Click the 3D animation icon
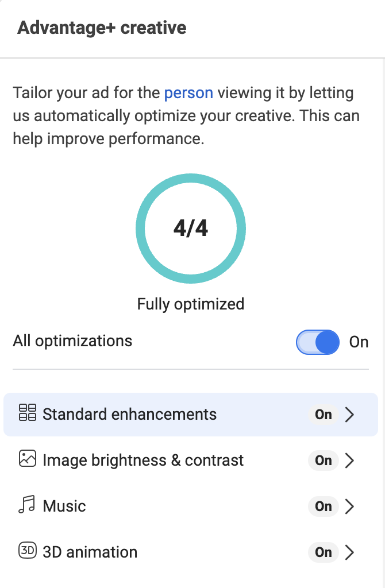Screen dimensions: 385x588 pos(28,551)
